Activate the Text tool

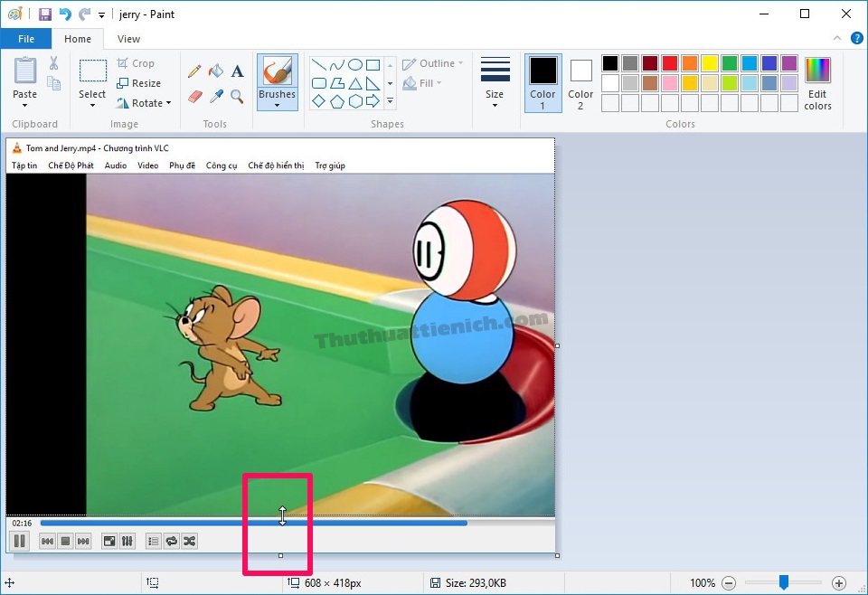[x=237, y=71]
